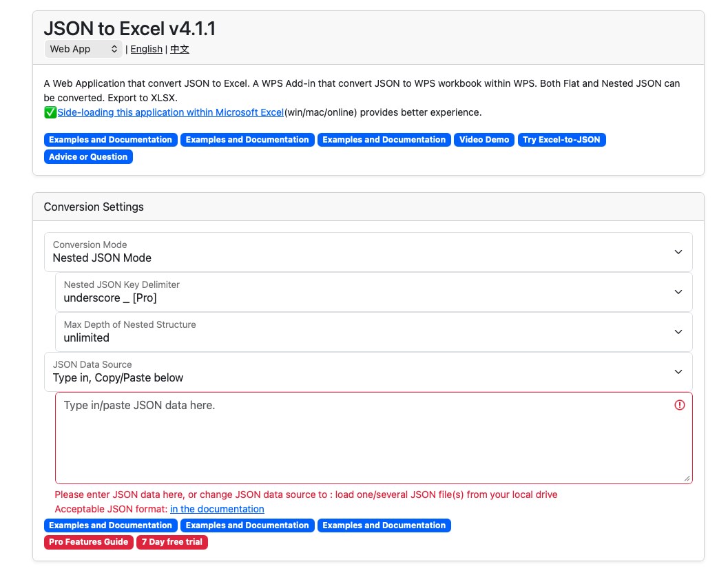The width and height of the screenshot is (728, 573).
Task: Open the red Pro Features Guide badge
Action: click(x=89, y=542)
